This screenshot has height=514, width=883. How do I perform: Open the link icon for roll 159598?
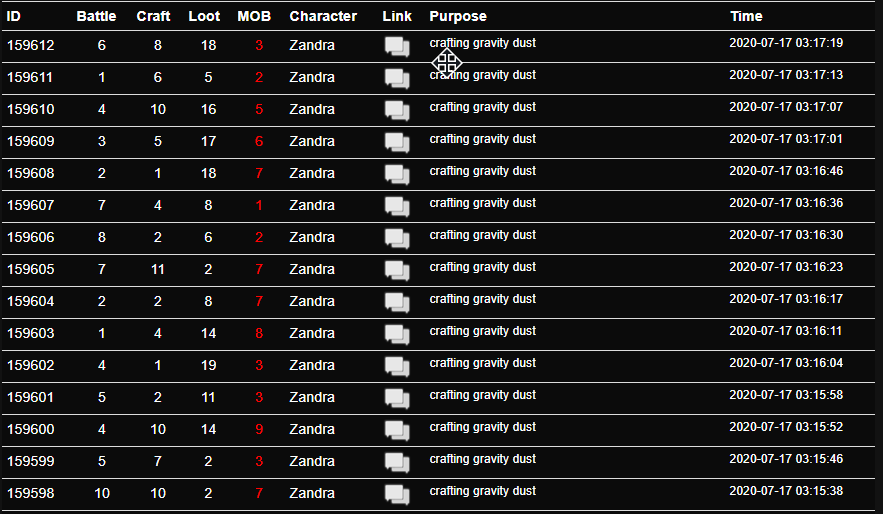pyautogui.click(x=397, y=495)
